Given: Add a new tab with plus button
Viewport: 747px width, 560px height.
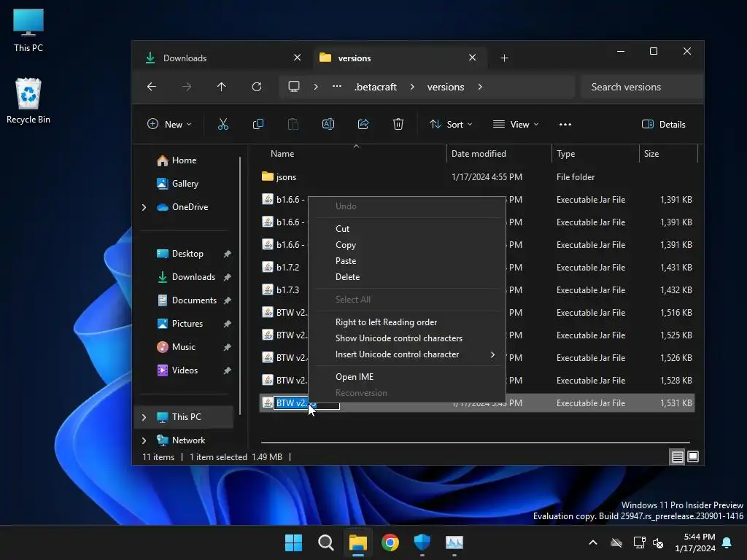Looking at the screenshot, I should [505, 58].
